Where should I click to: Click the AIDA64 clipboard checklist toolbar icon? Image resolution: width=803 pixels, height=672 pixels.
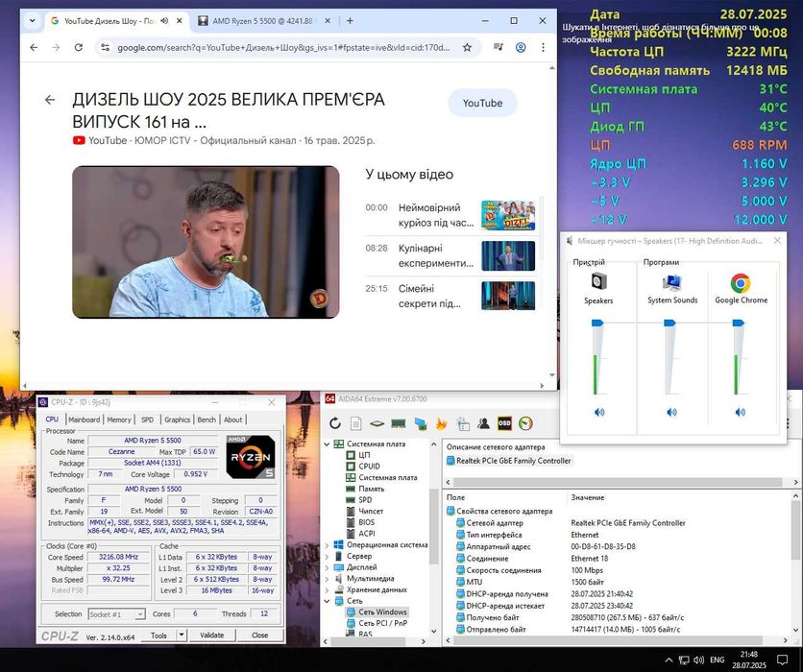point(463,423)
